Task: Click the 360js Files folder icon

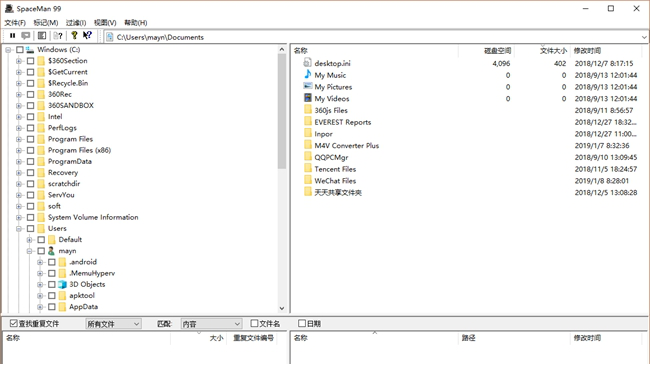Action: (308, 110)
